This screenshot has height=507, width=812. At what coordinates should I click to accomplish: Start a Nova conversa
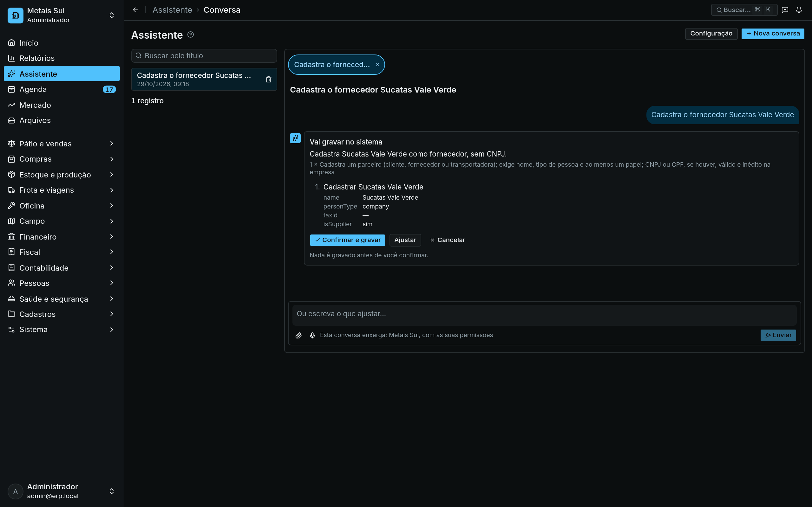click(773, 34)
